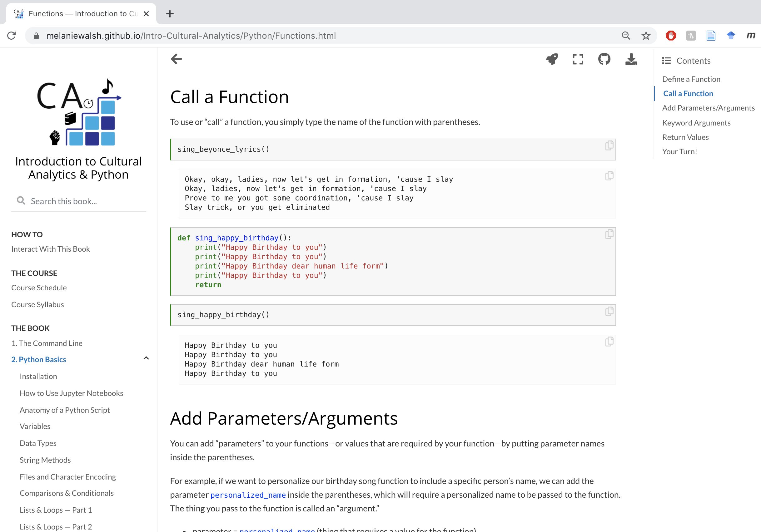The height and width of the screenshot is (532, 761).
Task: Click Your Turn! in contents panel
Action: [680, 151]
